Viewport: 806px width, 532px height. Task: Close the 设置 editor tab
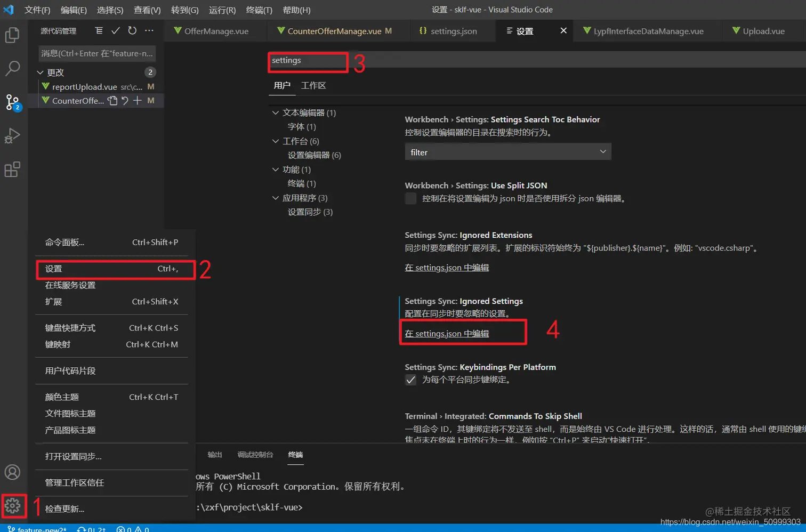tap(563, 31)
